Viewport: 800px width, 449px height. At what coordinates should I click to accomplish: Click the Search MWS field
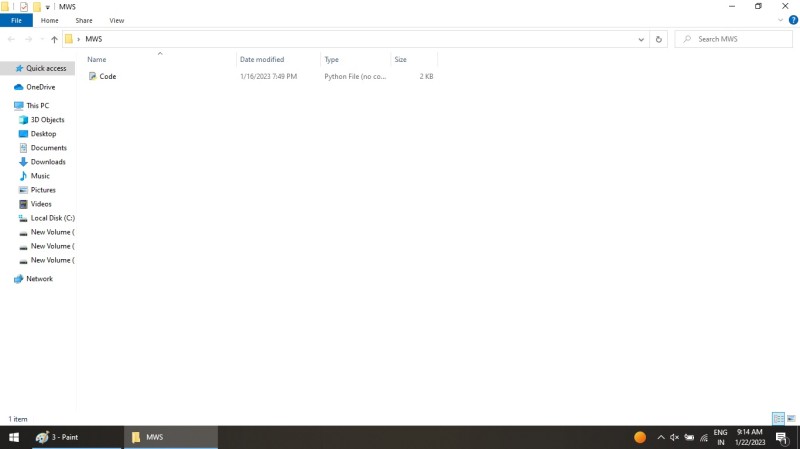coord(733,39)
